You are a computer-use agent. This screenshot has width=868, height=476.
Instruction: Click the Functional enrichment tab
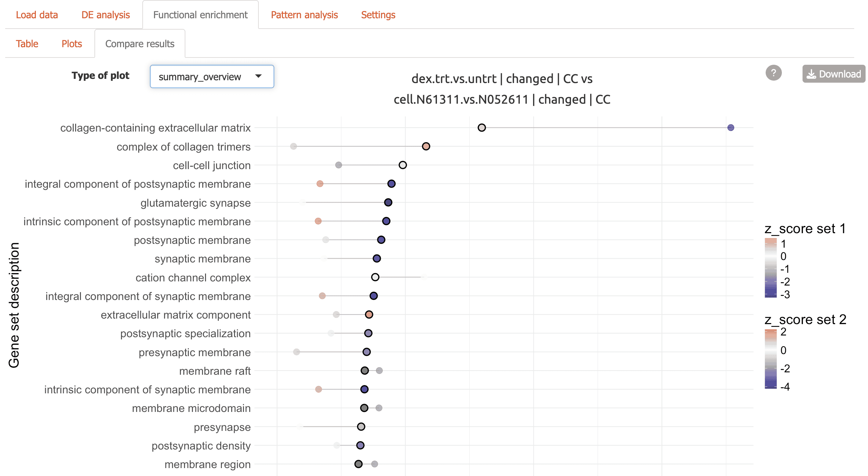[200, 15]
